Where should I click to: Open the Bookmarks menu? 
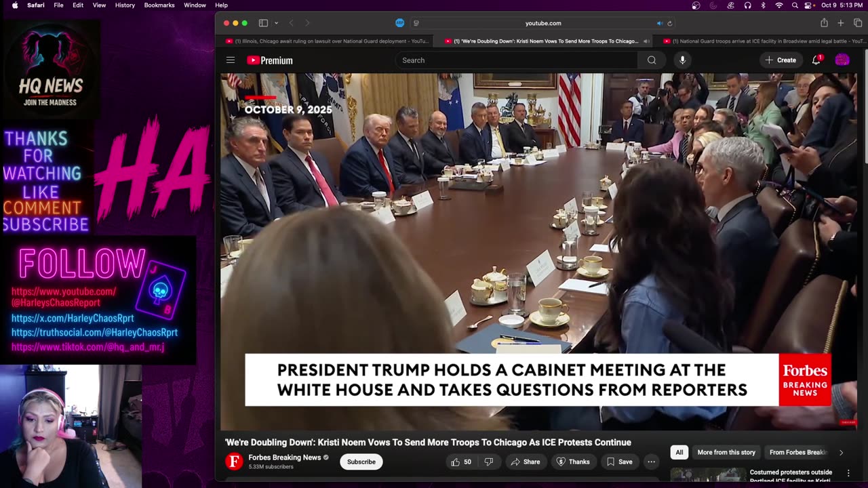click(159, 5)
